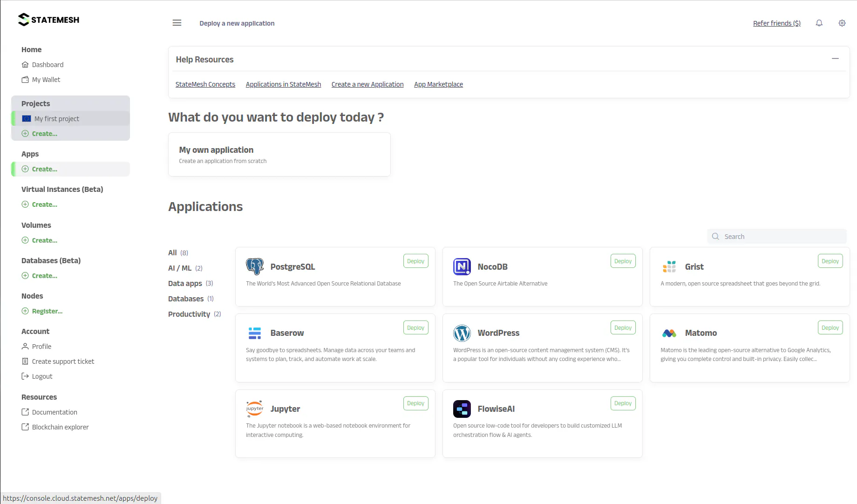This screenshot has width=857, height=504.
Task: Open StateMesh Concepts help link
Action: coord(205,84)
